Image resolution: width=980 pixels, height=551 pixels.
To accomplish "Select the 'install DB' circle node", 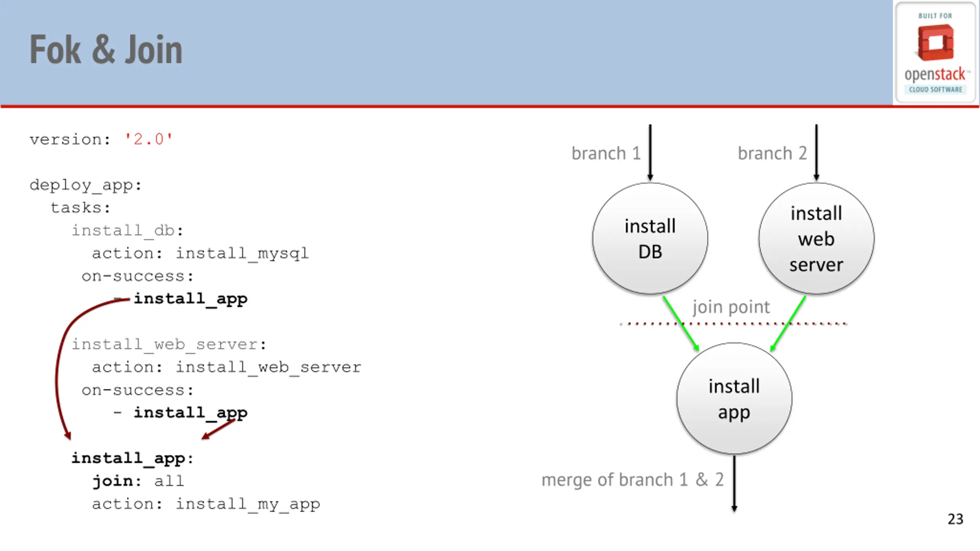I will [x=650, y=238].
